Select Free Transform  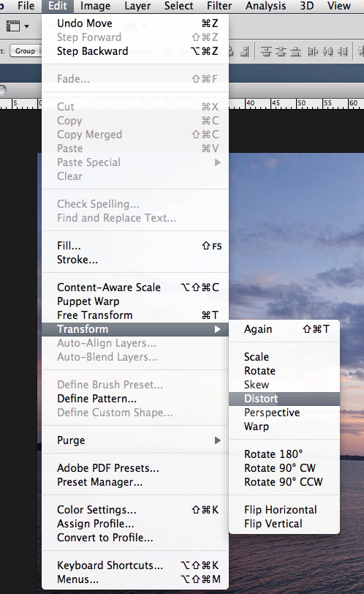(135, 315)
